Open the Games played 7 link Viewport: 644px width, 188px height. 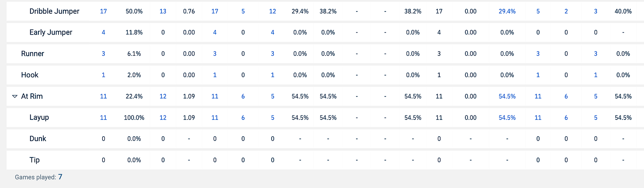[60, 177]
